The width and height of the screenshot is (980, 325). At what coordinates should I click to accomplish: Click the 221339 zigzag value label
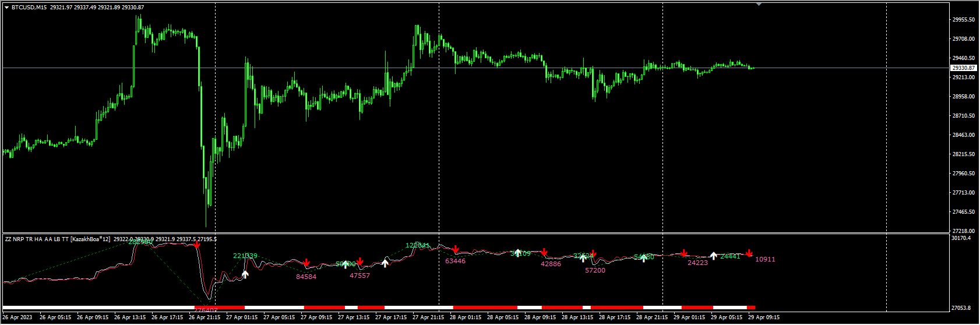(245, 256)
